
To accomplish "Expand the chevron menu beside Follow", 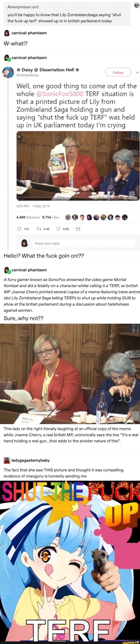I will point(137,72).
